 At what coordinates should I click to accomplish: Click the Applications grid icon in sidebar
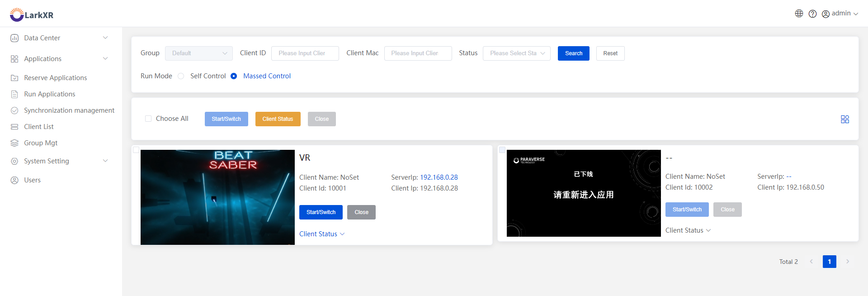(x=14, y=59)
